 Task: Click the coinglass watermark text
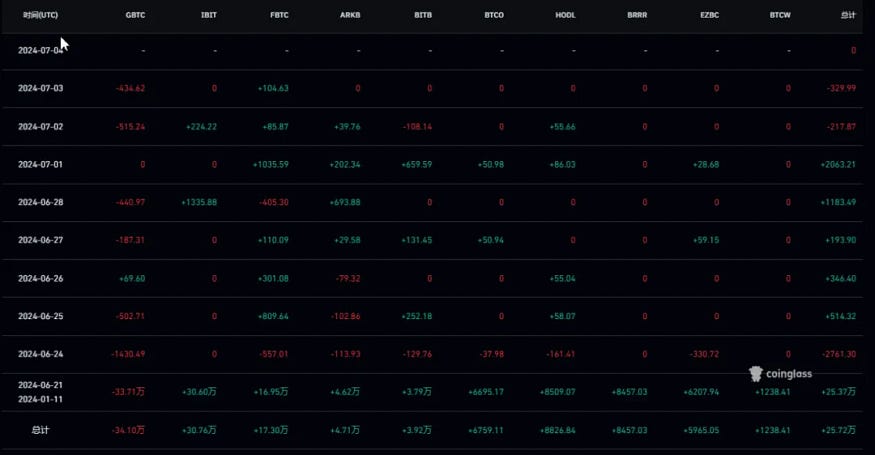click(789, 374)
